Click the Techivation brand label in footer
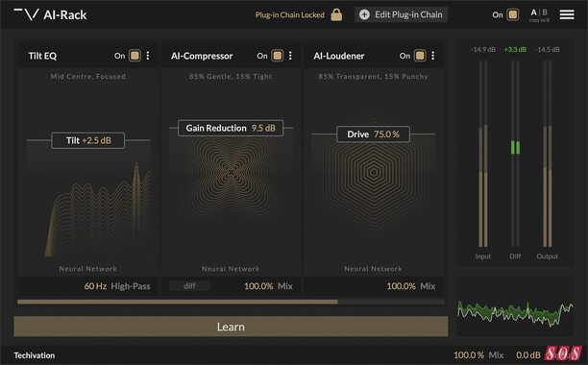This screenshot has height=365, width=588. (35, 355)
